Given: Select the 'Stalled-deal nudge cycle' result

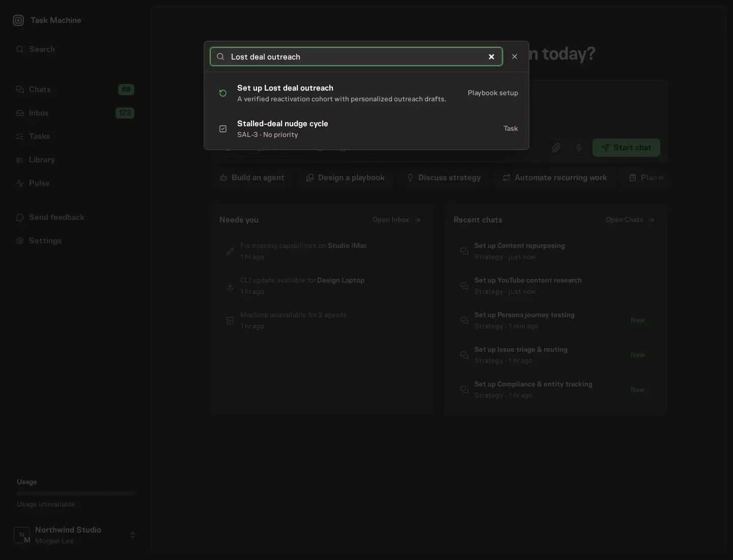Looking at the screenshot, I should coord(366,129).
